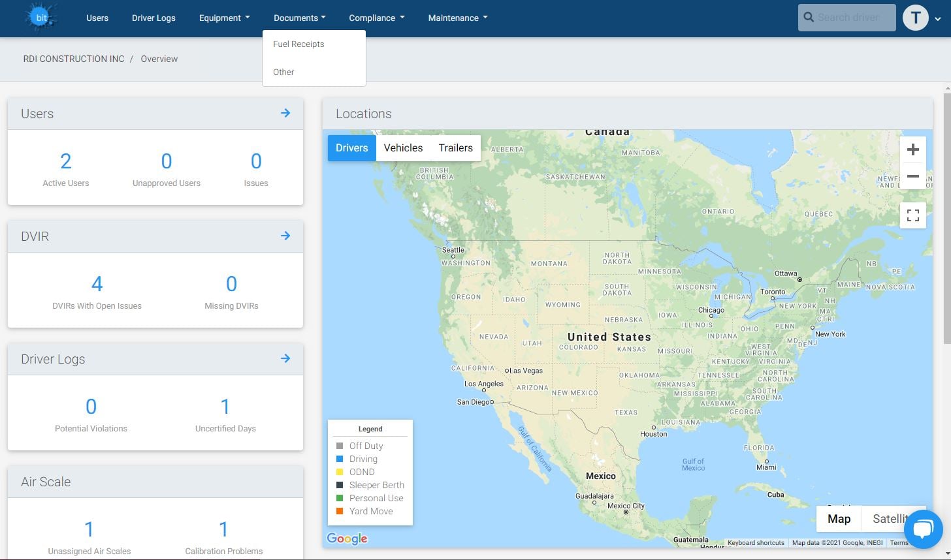Click the Off Duty gray legend swatch

tap(340, 446)
